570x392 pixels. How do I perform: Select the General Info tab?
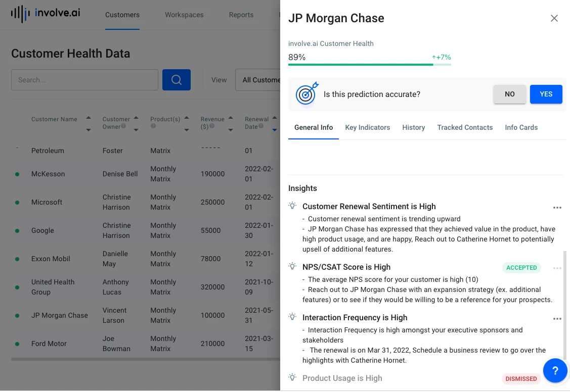[x=314, y=127]
